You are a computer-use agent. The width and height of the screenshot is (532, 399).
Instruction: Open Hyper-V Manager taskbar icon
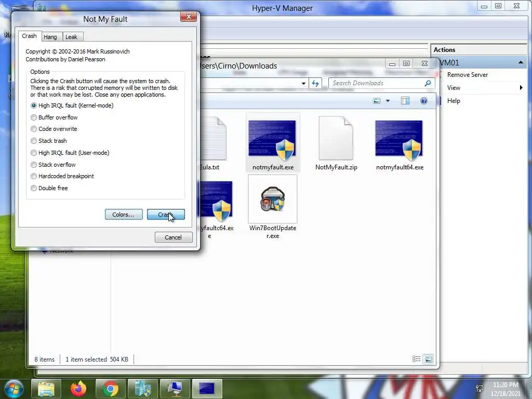click(x=142, y=389)
